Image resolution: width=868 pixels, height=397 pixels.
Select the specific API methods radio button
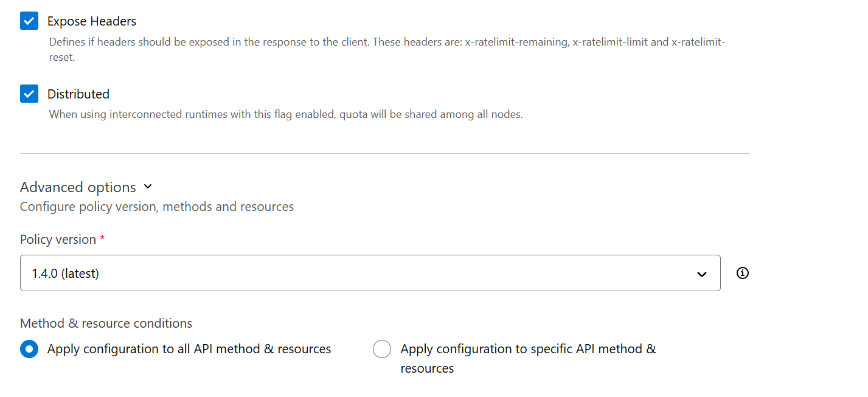(x=382, y=349)
